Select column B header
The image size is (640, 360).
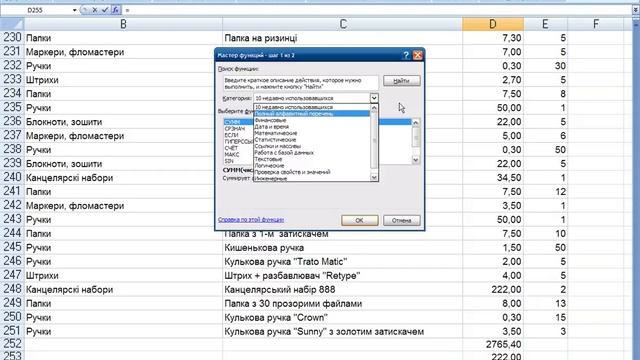(x=123, y=24)
